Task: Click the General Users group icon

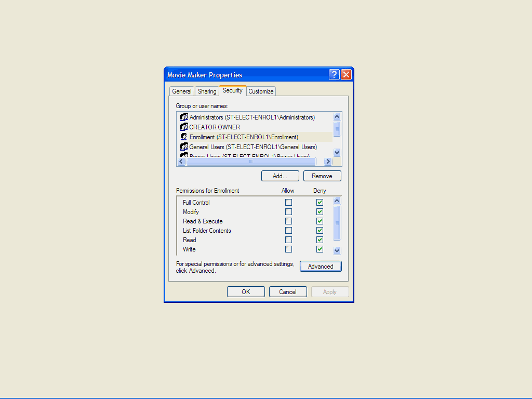Action: click(x=183, y=147)
